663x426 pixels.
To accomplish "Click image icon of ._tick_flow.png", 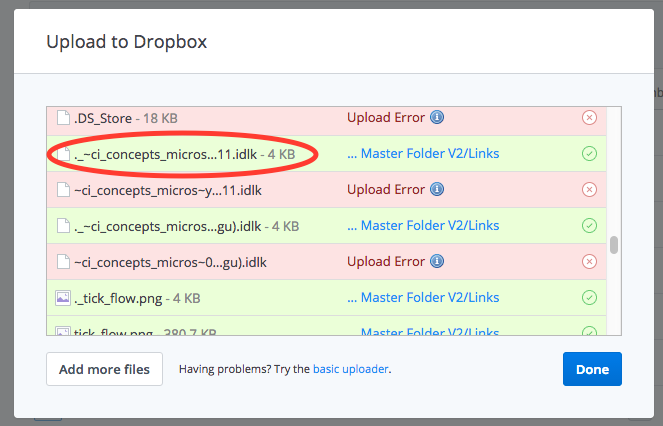I will point(63,298).
